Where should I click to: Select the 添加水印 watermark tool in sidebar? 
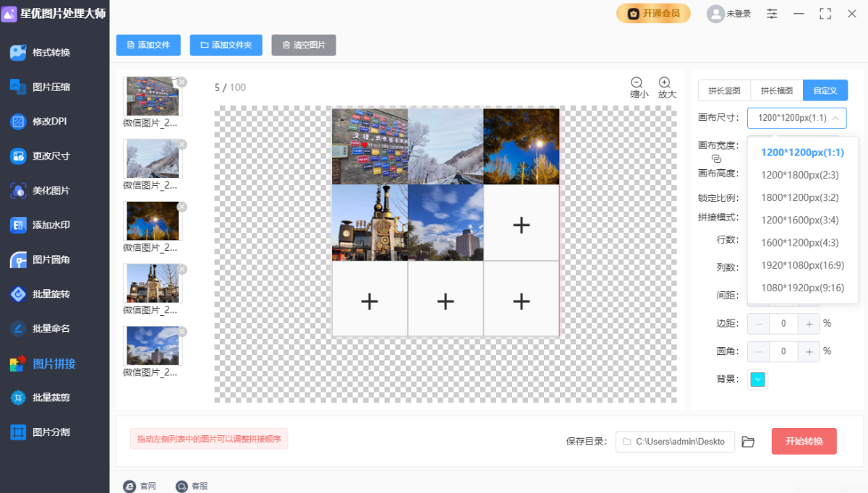pyautogui.click(x=51, y=226)
